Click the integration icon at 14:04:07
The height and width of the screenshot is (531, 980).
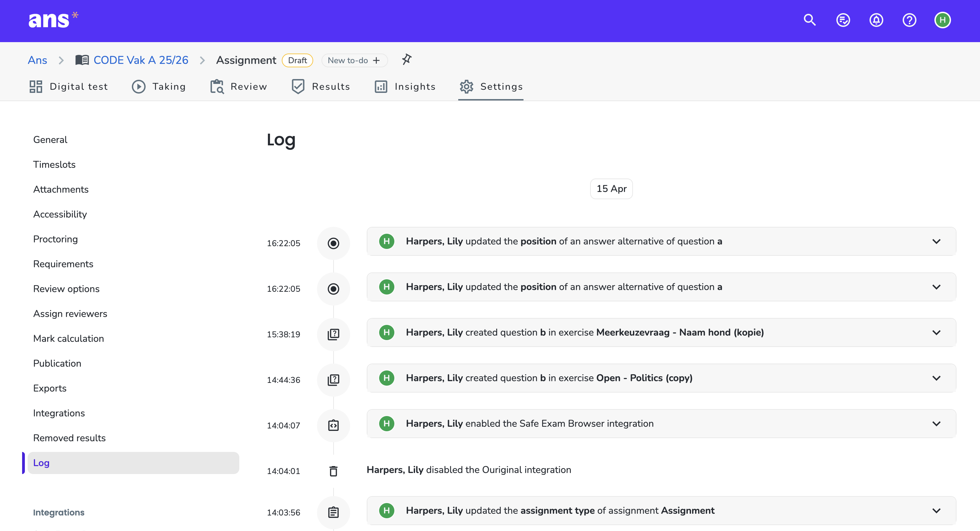pos(333,425)
